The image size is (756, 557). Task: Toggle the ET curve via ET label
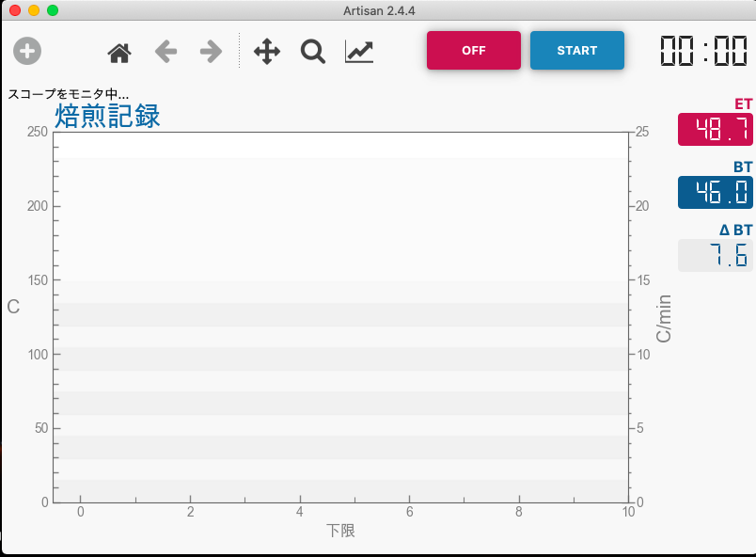[x=743, y=104]
